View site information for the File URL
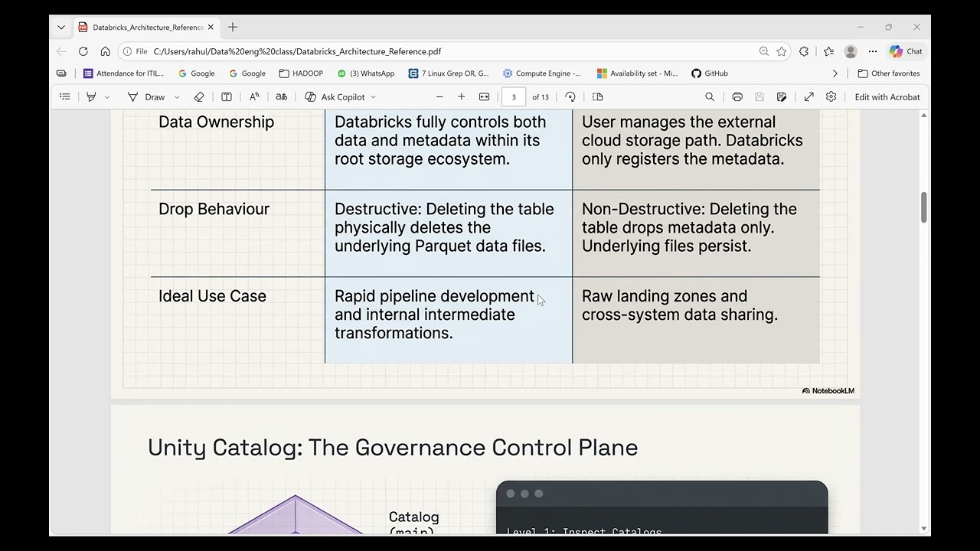Screen dimensions: 980x551 134,51
